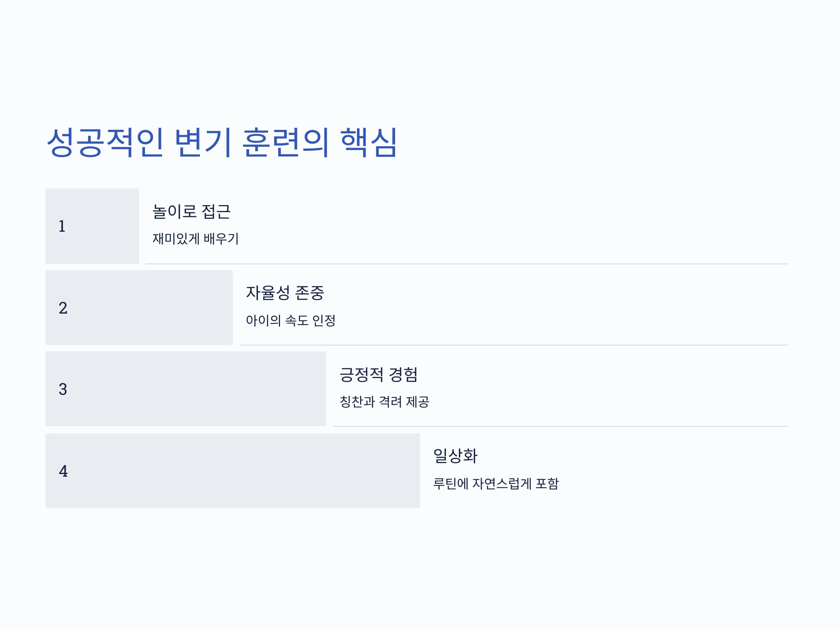
Task: Select the numbered block labeled 3
Action: click(186, 389)
